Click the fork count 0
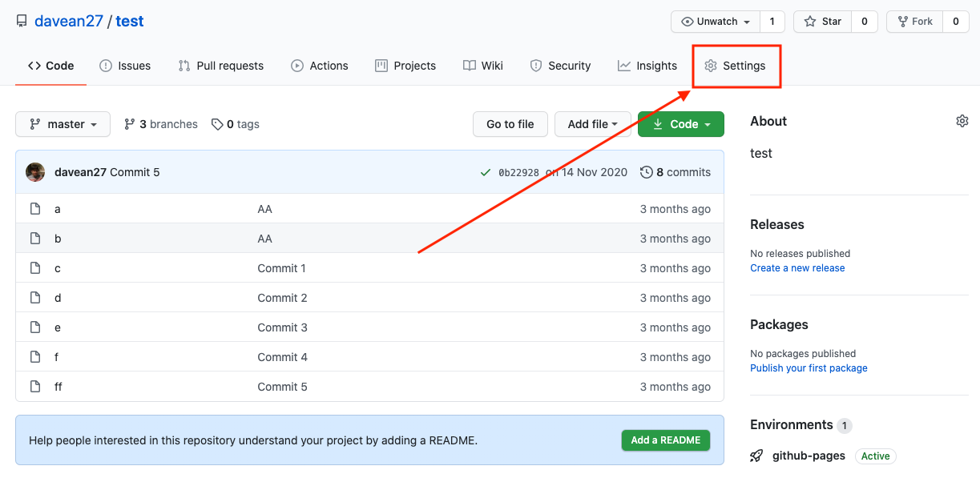980x490 pixels. click(955, 22)
